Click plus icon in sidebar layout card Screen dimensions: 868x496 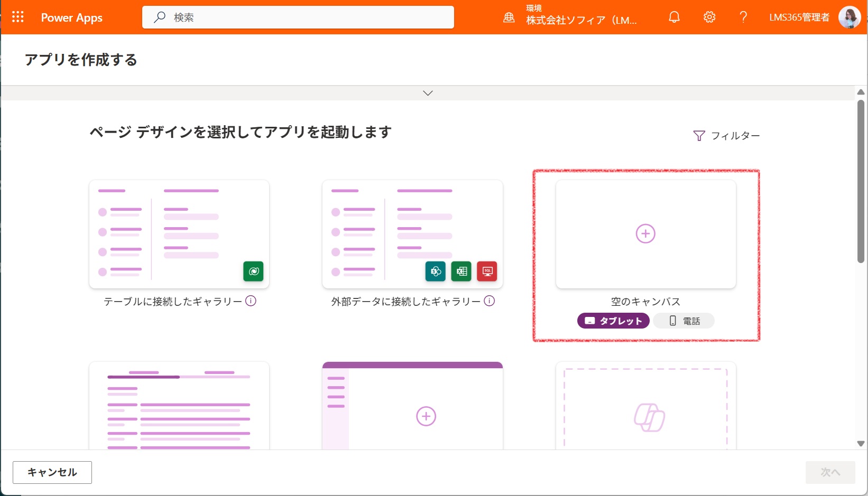426,416
